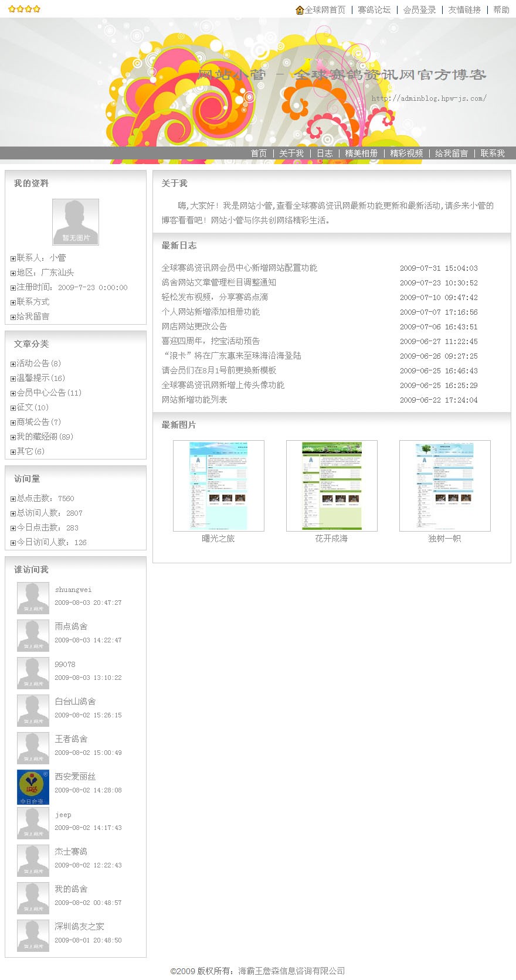
Task: Open 西安爱丽丝 colorful logo avatar
Action: click(x=33, y=787)
